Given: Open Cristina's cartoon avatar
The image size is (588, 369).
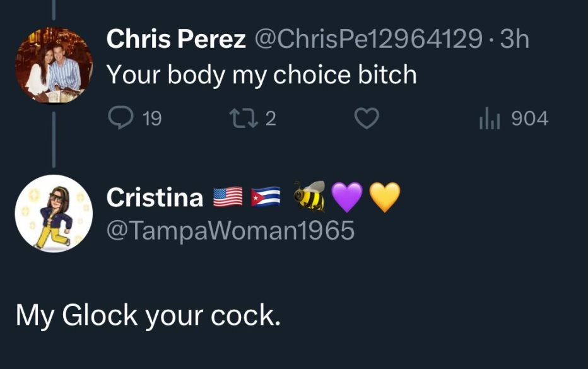Looking at the screenshot, I should click(x=54, y=213).
